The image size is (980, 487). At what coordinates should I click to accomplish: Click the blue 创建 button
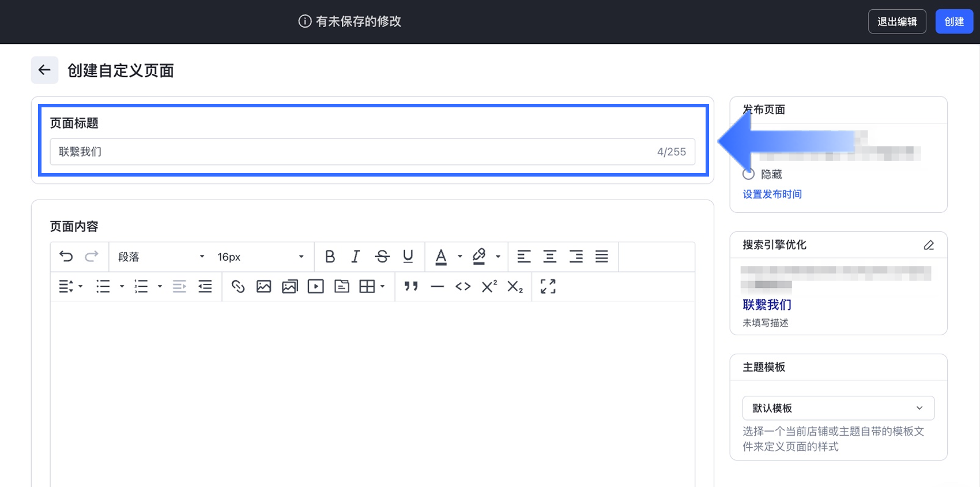point(954,21)
